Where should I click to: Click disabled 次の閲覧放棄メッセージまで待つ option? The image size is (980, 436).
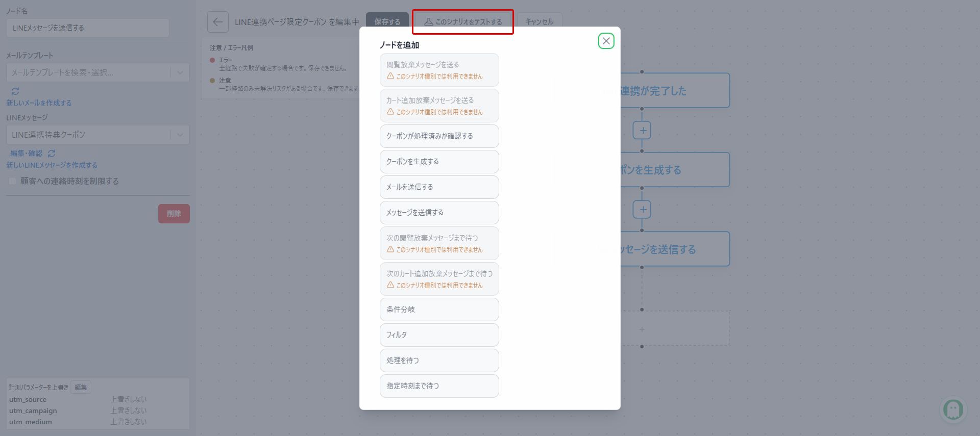click(x=439, y=243)
